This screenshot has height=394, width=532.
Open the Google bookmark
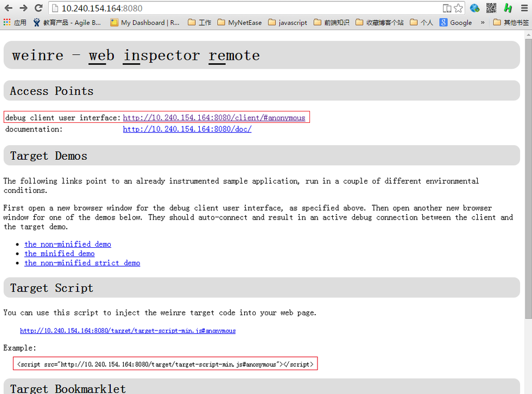coord(455,22)
